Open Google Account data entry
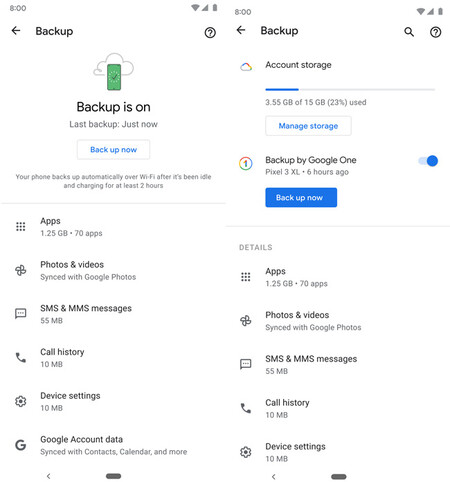 pyautogui.click(x=113, y=445)
